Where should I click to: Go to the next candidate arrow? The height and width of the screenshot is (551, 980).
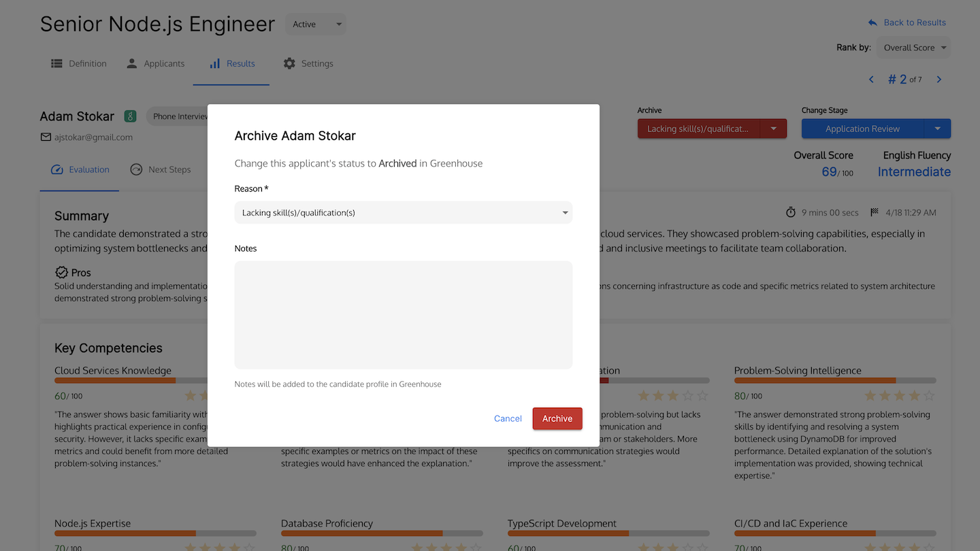pos(939,80)
